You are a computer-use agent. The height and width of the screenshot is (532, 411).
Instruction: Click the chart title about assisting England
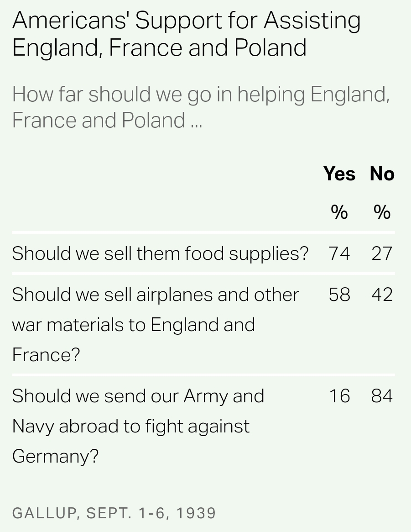pyautogui.click(x=186, y=34)
